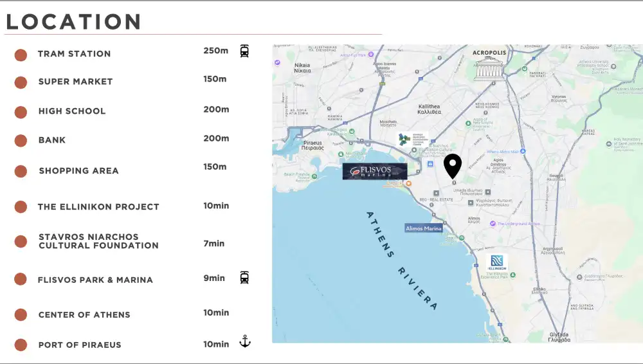Open the Flisvos Marina logo on the map

pos(375,171)
